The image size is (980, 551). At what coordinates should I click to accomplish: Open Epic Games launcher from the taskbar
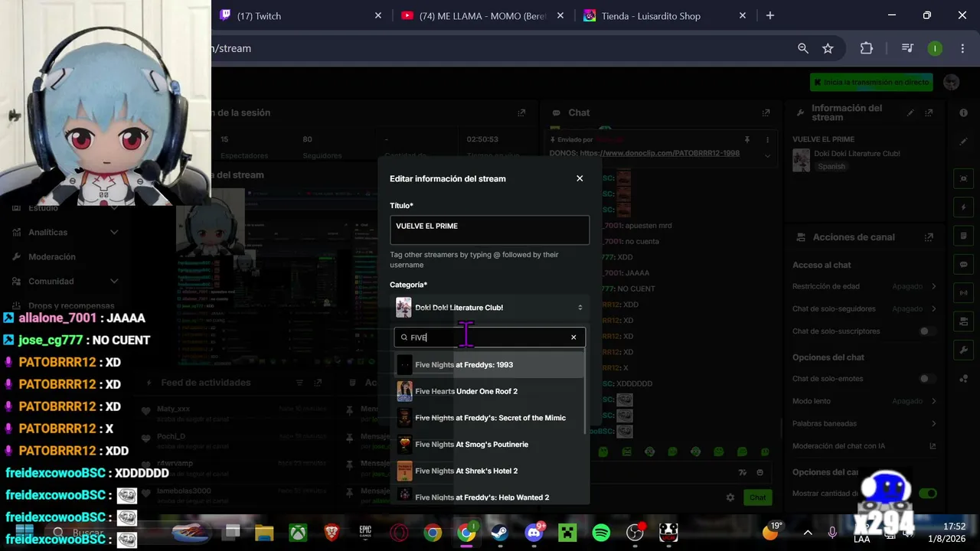click(x=365, y=532)
